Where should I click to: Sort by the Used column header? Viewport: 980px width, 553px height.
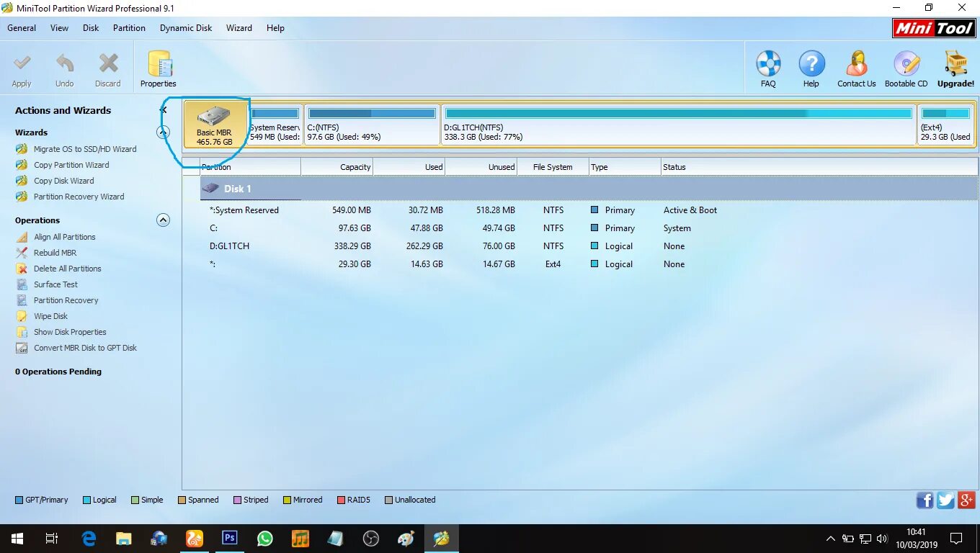pyautogui.click(x=409, y=167)
